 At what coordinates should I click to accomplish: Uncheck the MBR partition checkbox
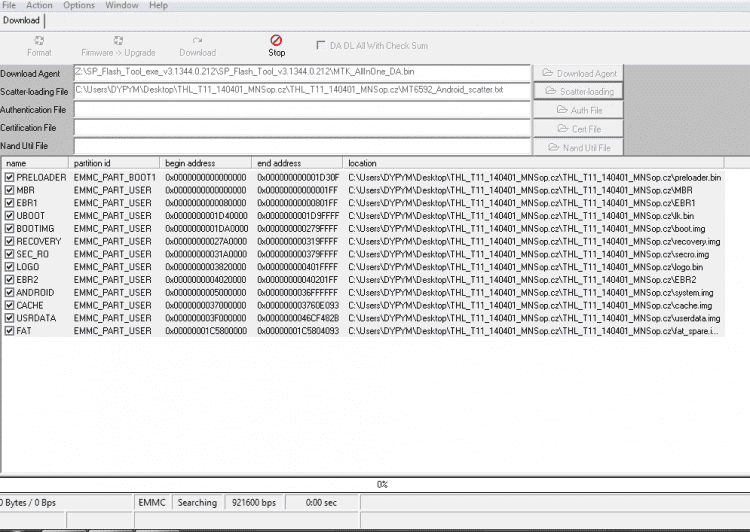(x=9, y=190)
